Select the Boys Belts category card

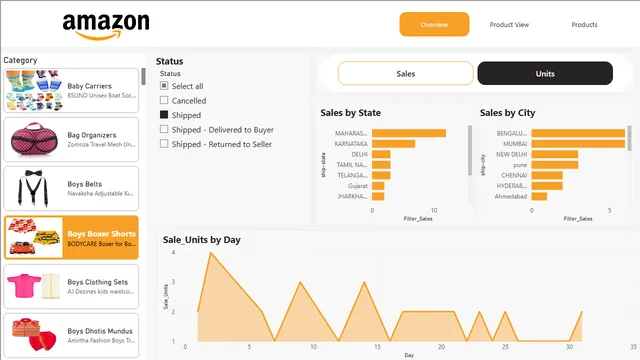point(71,189)
